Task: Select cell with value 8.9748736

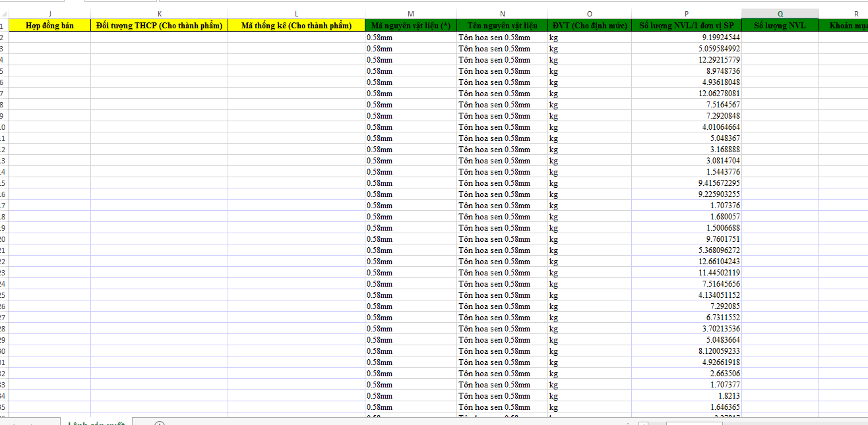Action: click(687, 71)
